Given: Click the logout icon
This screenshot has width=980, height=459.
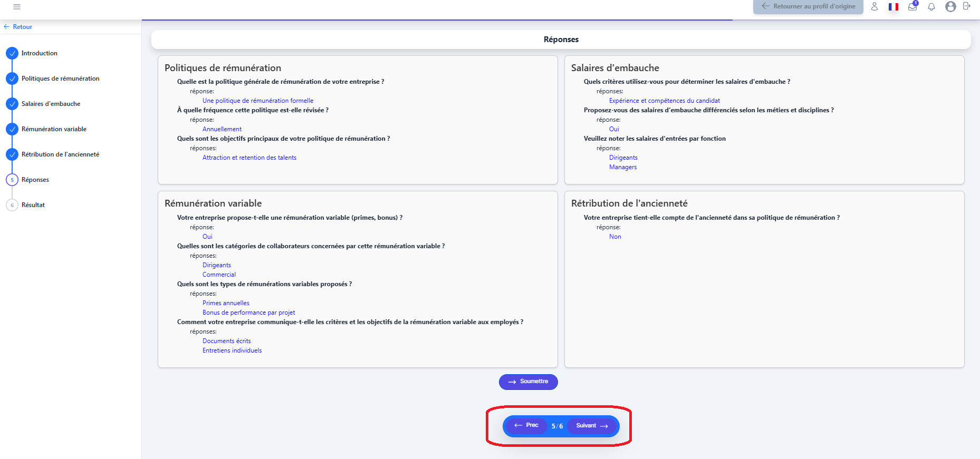Looking at the screenshot, I should 966,6.
